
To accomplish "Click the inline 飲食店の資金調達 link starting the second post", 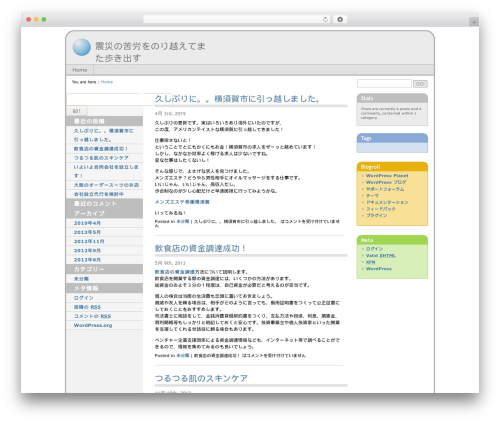I will (175, 272).
